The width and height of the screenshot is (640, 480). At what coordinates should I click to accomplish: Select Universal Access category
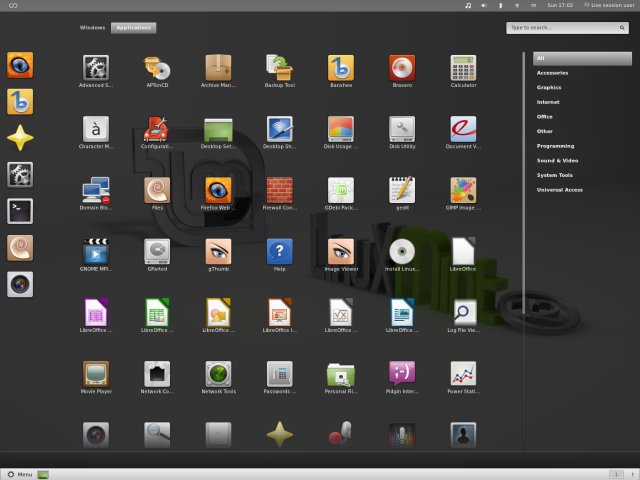click(x=560, y=190)
